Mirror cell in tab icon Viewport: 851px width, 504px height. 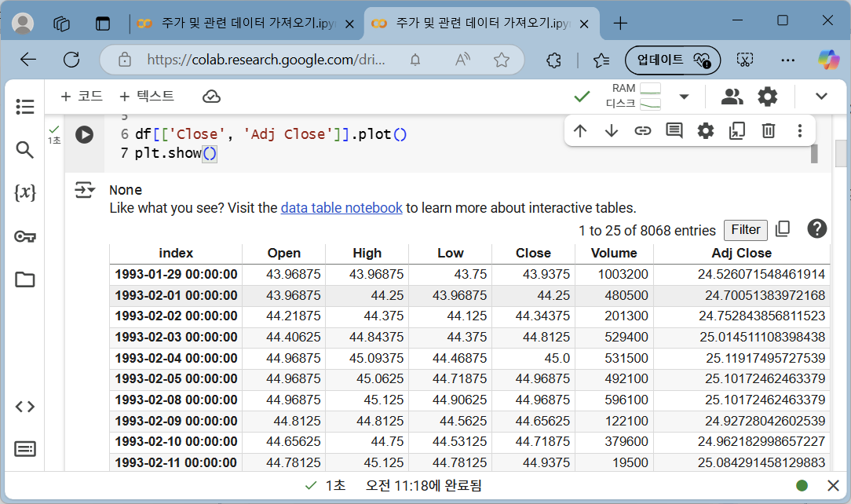click(x=737, y=131)
